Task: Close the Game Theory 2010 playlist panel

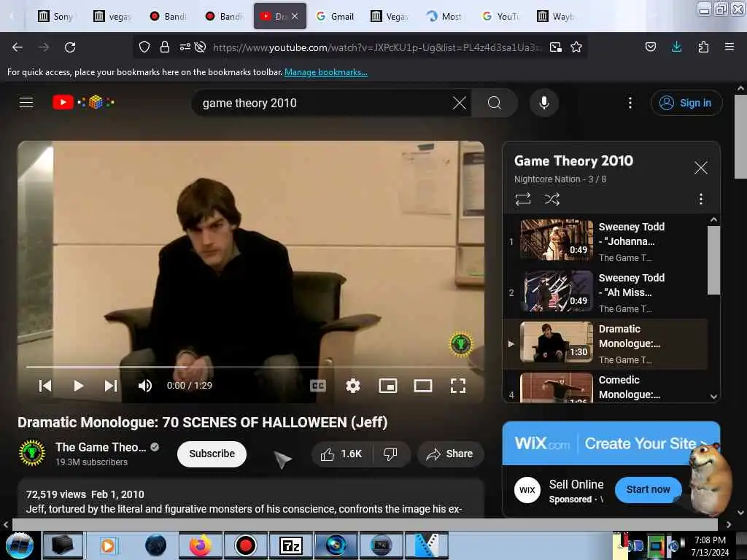Action: pyautogui.click(x=701, y=168)
